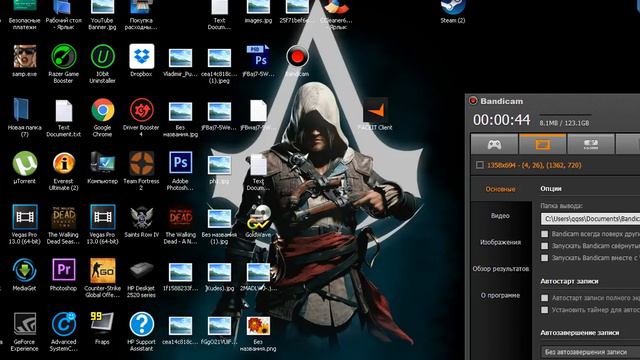Launch µTorrent from the desktop

point(24,168)
